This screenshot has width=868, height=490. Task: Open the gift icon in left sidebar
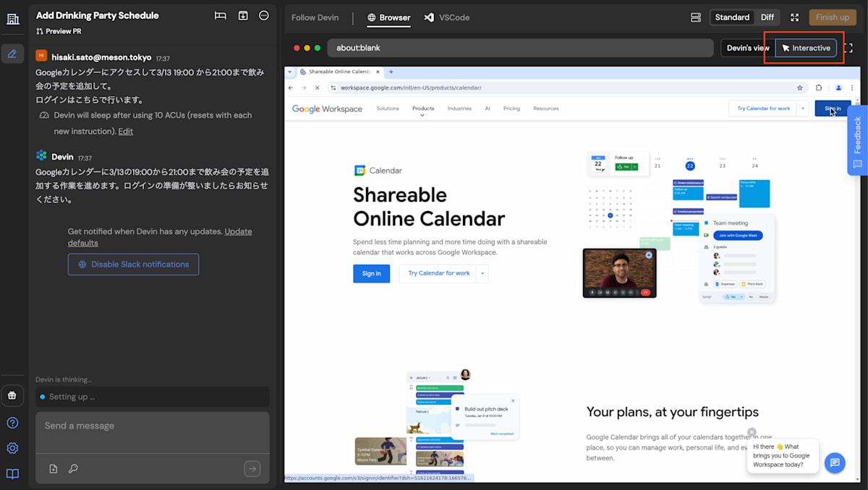tap(12, 395)
